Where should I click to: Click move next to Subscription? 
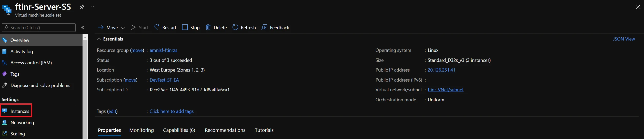click(130, 80)
